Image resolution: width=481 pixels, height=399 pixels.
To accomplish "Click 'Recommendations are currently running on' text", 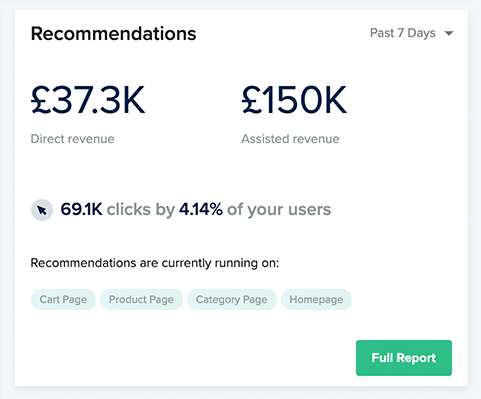I will point(155,263).
